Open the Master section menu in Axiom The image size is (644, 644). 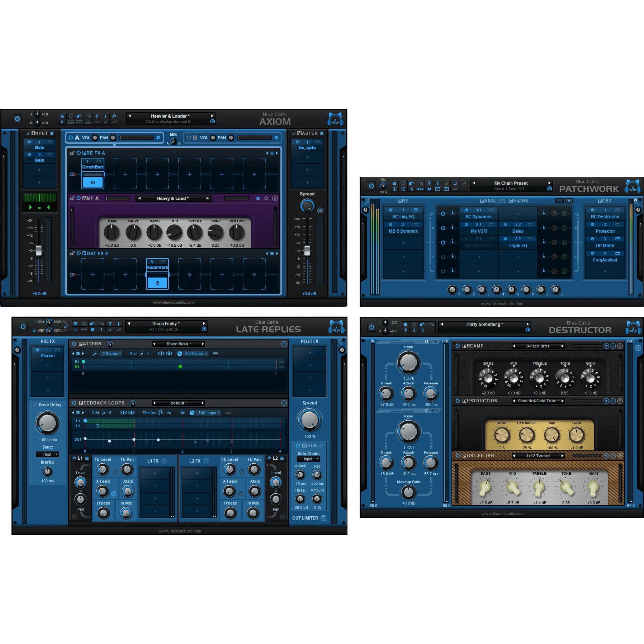pyautogui.click(x=322, y=133)
